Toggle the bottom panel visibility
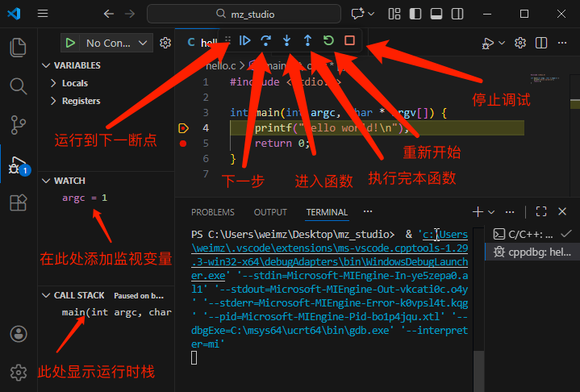 [x=436, y=14]
